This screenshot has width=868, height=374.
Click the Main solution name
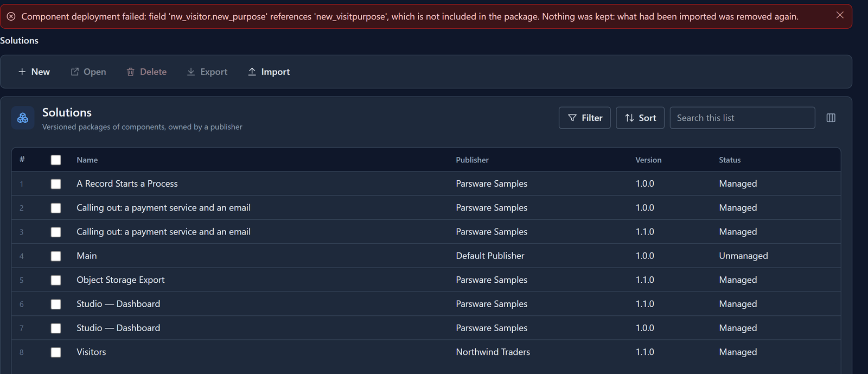(x=87, y=256)
